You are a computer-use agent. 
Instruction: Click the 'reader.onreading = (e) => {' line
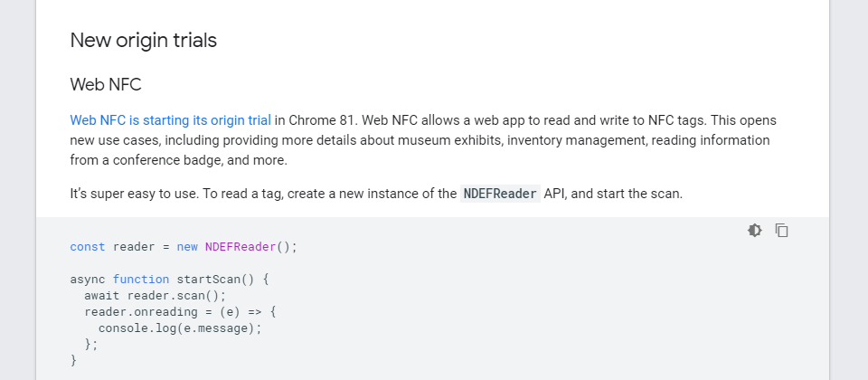[x=181, y=312]
